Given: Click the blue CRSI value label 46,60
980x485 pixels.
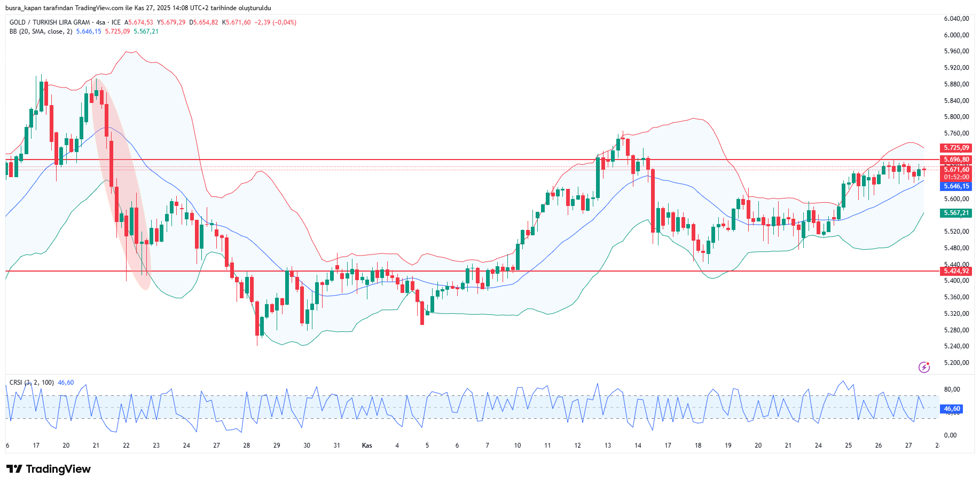Looking at the screenshot, I should (x=951, y=409).
